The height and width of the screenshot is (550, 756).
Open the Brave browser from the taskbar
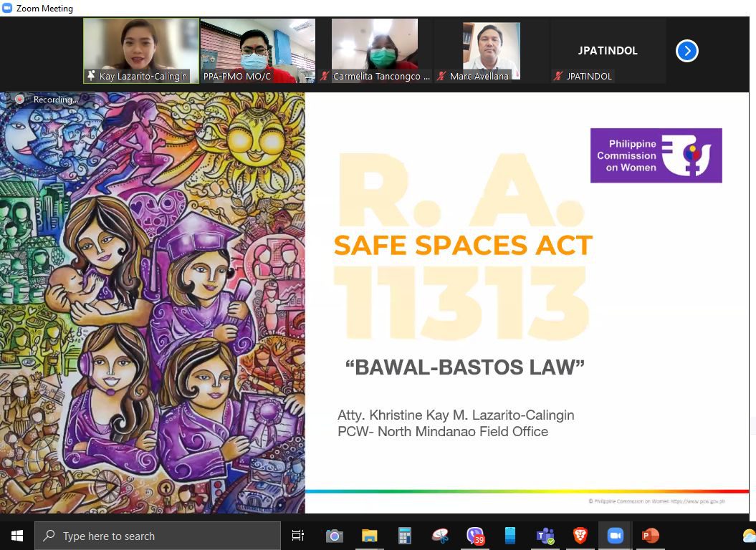(x=580, y=536)
